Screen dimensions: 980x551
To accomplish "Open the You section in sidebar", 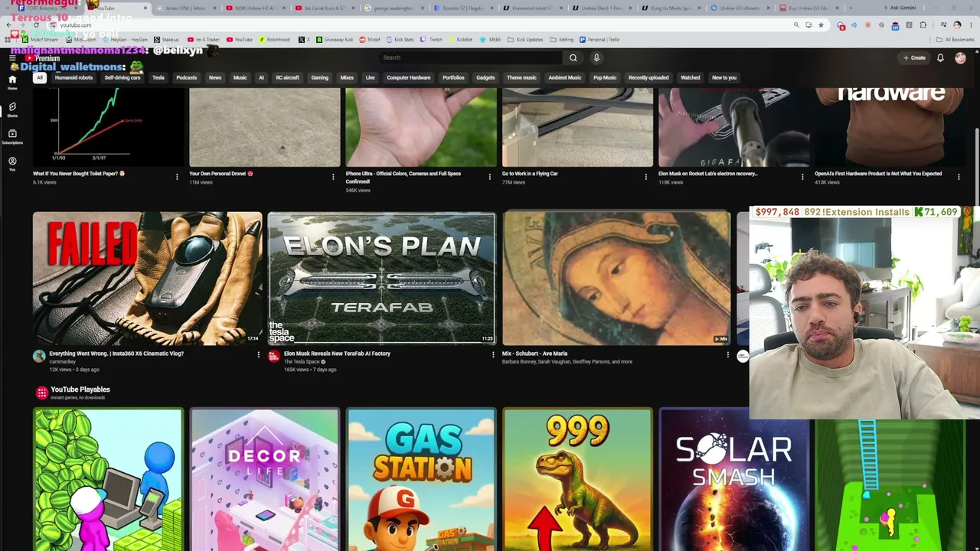I will point(12,163).
